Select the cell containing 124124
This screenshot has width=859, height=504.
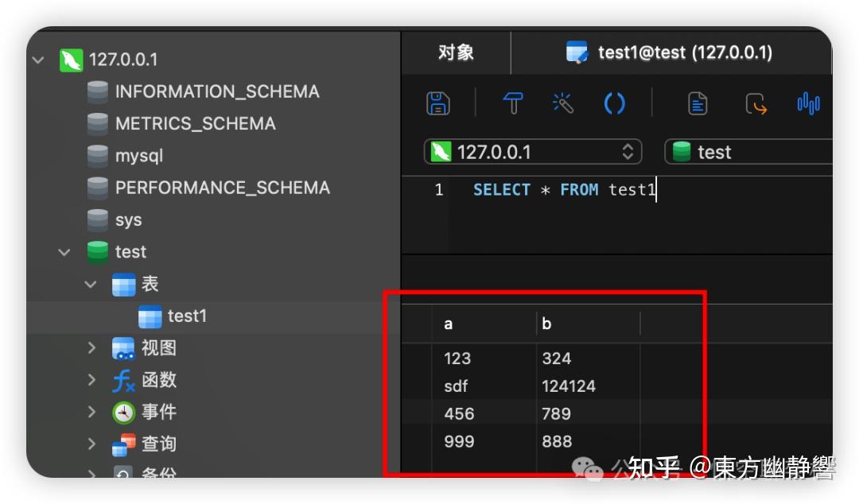[x=589, y=386]
